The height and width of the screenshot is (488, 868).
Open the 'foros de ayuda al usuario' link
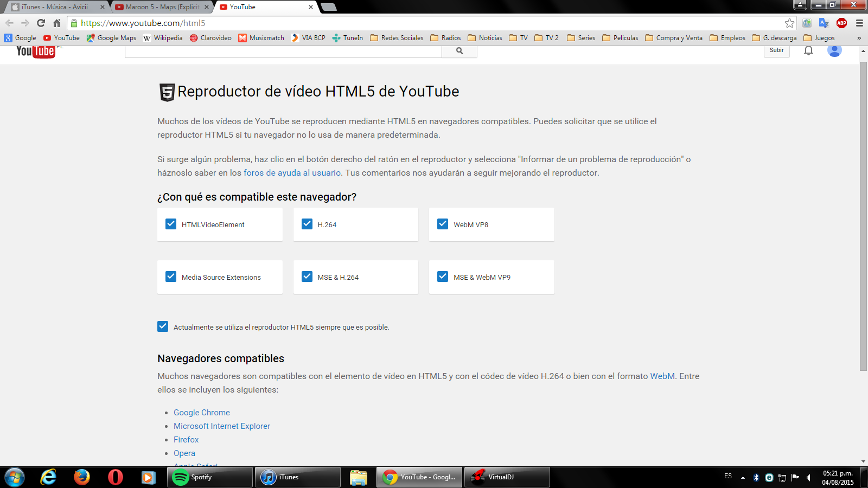point(292,173)
